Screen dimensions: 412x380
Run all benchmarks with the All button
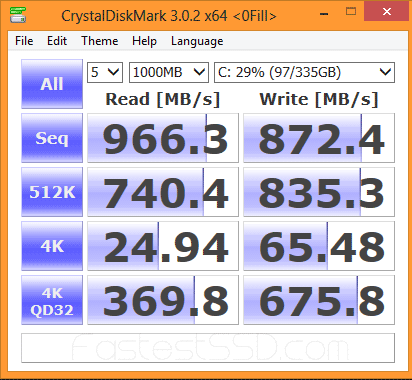pyautogui.click(x=52, y=84)
